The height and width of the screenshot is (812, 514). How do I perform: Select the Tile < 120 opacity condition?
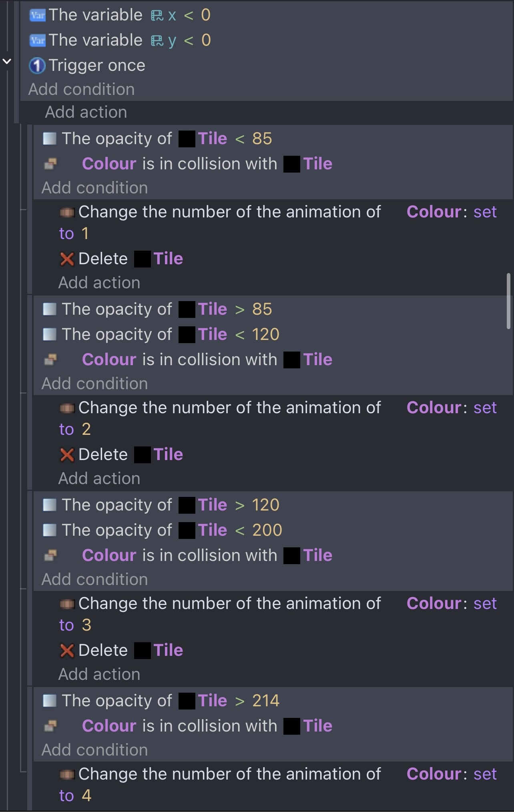(273, 334)
